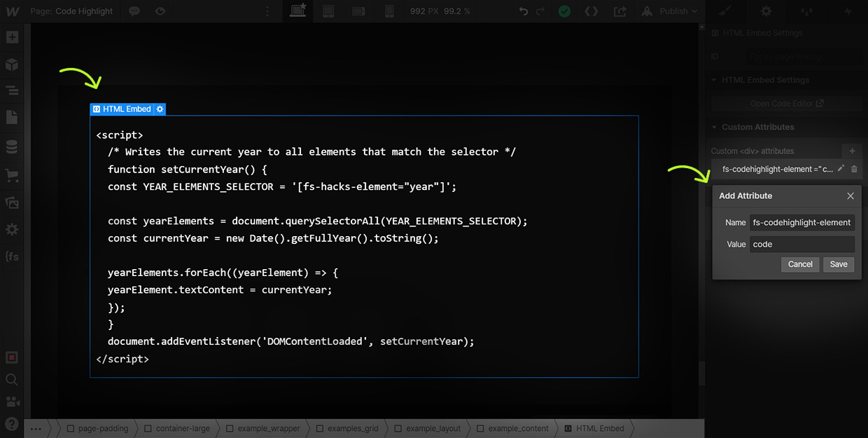Screen dimensions: 868x438
Task: Save the new attribute
Action: pos(839,265)
